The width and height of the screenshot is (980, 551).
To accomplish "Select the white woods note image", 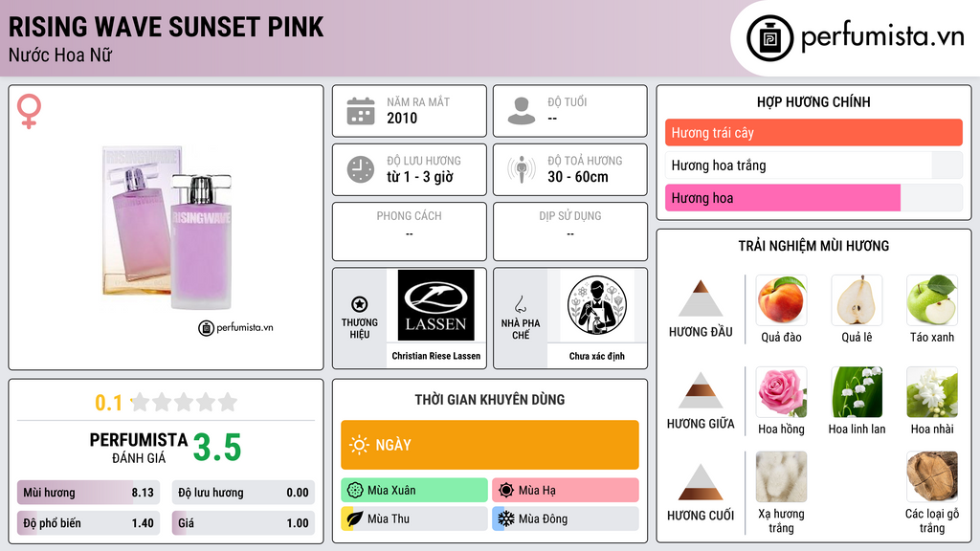I will [x=932, y=476].
